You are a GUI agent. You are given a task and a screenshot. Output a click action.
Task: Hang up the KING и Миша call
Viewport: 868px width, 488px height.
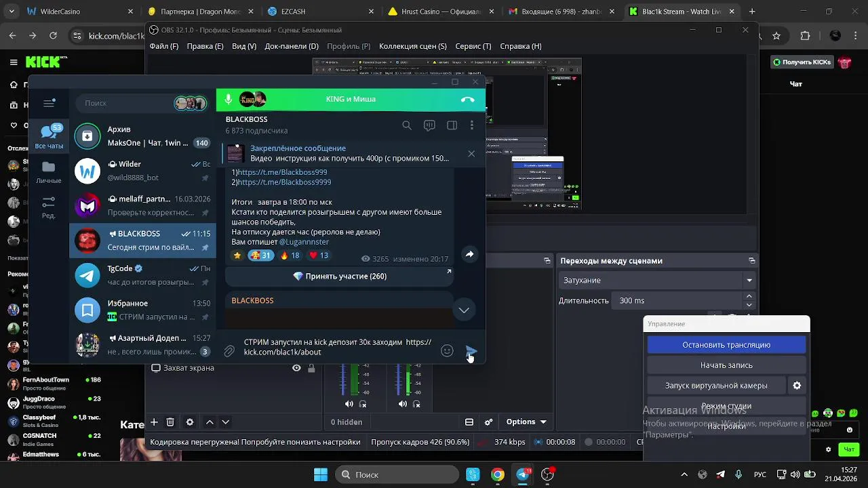[467, 99]
